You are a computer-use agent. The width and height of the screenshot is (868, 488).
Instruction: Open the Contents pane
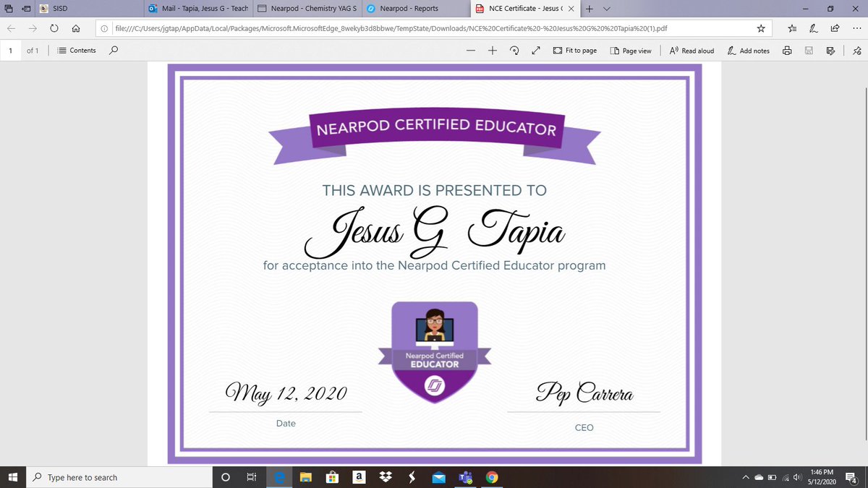(x=77, y=51)
